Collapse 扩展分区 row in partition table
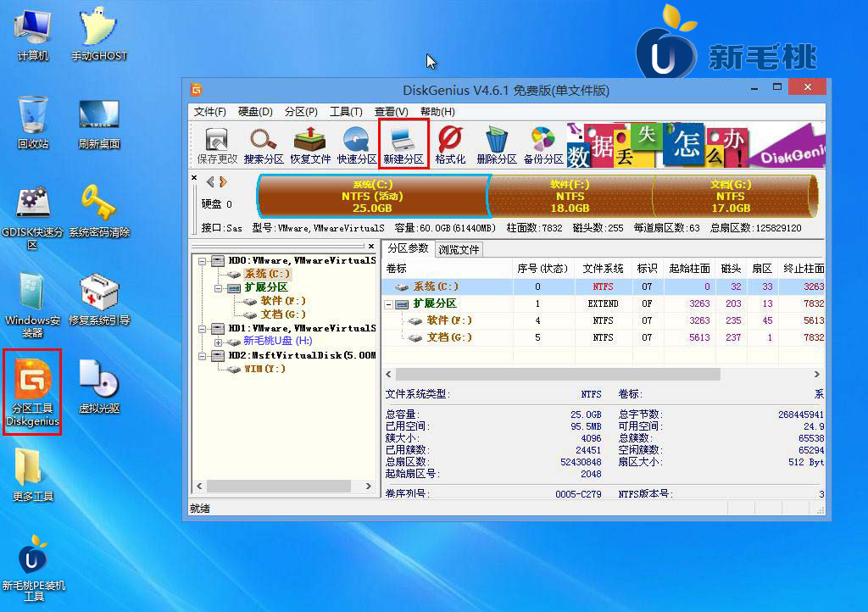 (x=388, y=304)
